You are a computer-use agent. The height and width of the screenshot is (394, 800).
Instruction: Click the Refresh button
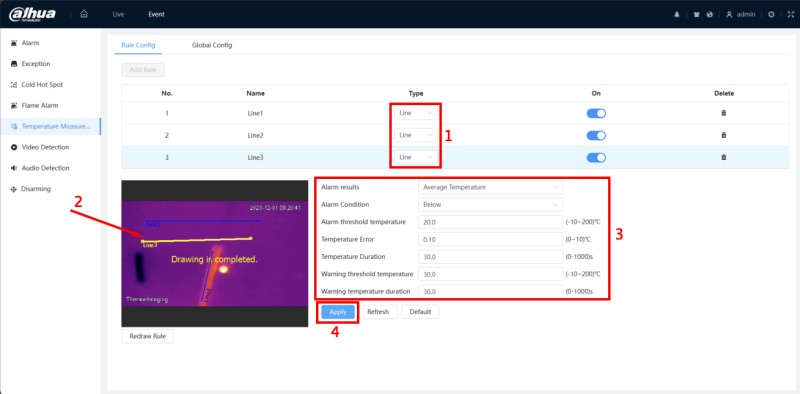point(378,312)
